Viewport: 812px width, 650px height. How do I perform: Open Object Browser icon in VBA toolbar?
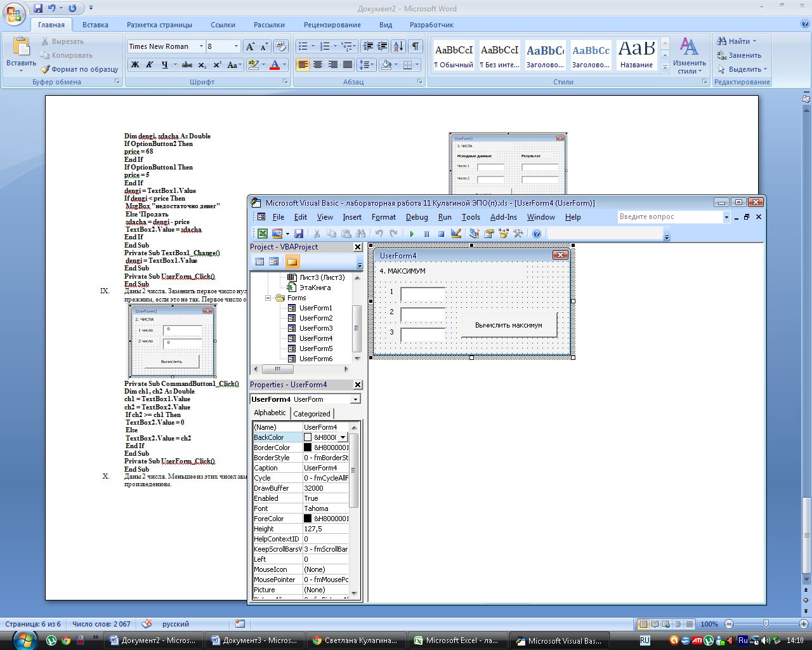(504, 234)
